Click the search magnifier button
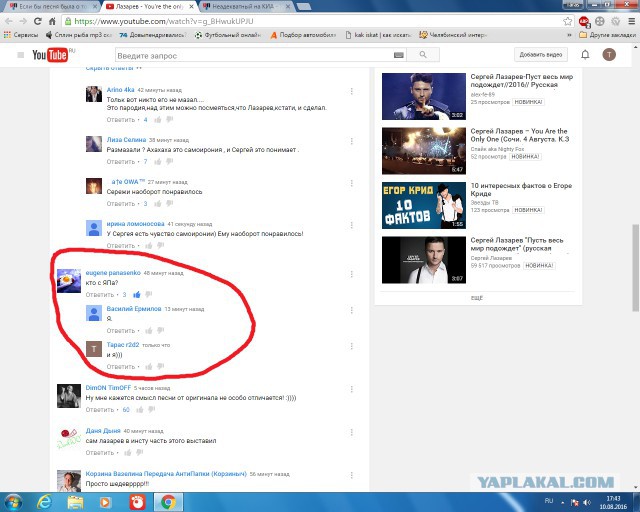This screenshot has width=640, height=512. coord(423,55)
